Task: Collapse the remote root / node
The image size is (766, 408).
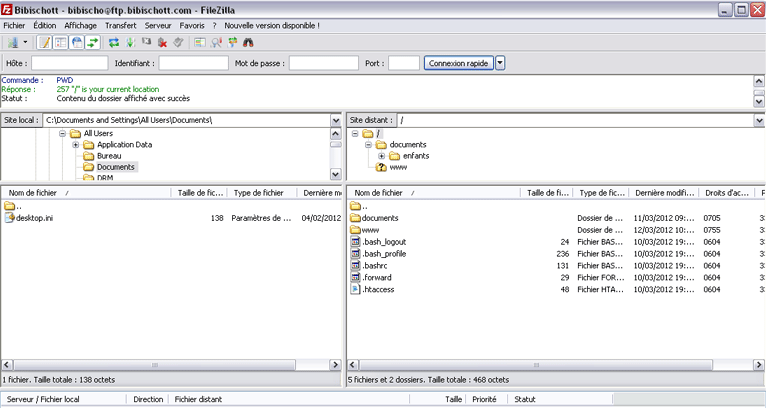Action: pyautogui.click(x=355, y=133)
